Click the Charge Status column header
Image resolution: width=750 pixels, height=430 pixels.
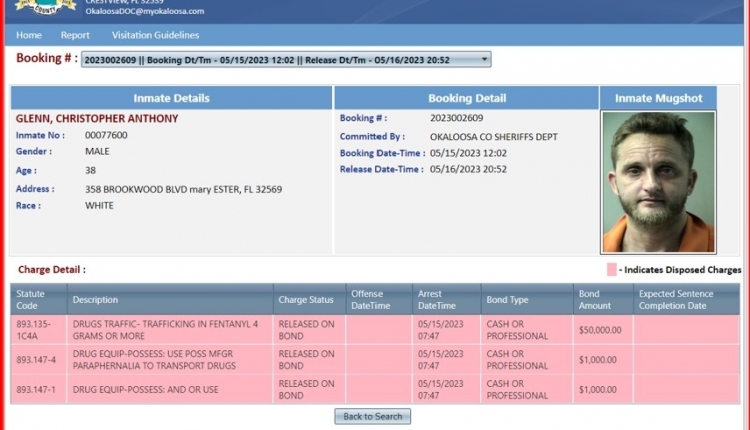click(x=306, y=299)
